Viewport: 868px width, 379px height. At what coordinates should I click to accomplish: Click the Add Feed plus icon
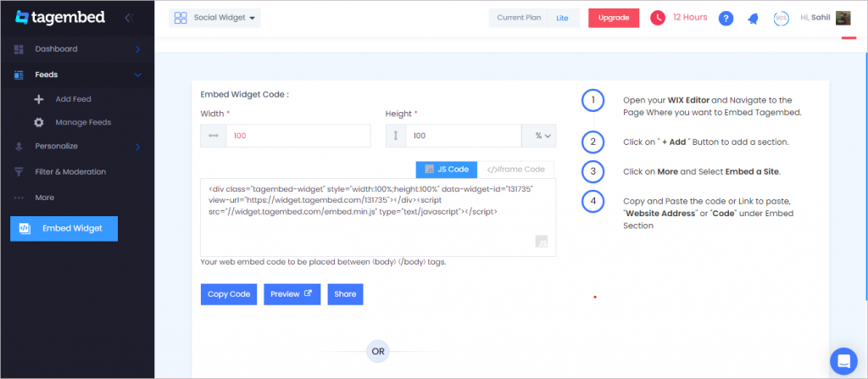click(39, 100)
